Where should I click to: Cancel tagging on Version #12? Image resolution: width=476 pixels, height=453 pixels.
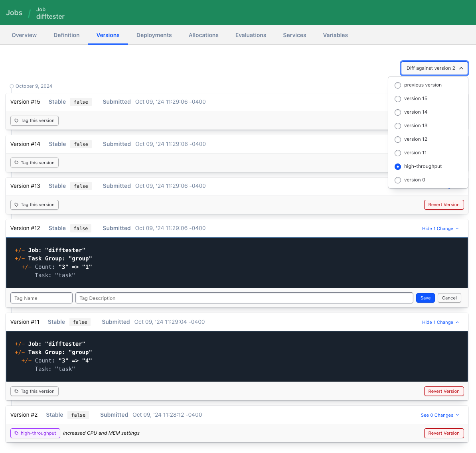point(449,298)
